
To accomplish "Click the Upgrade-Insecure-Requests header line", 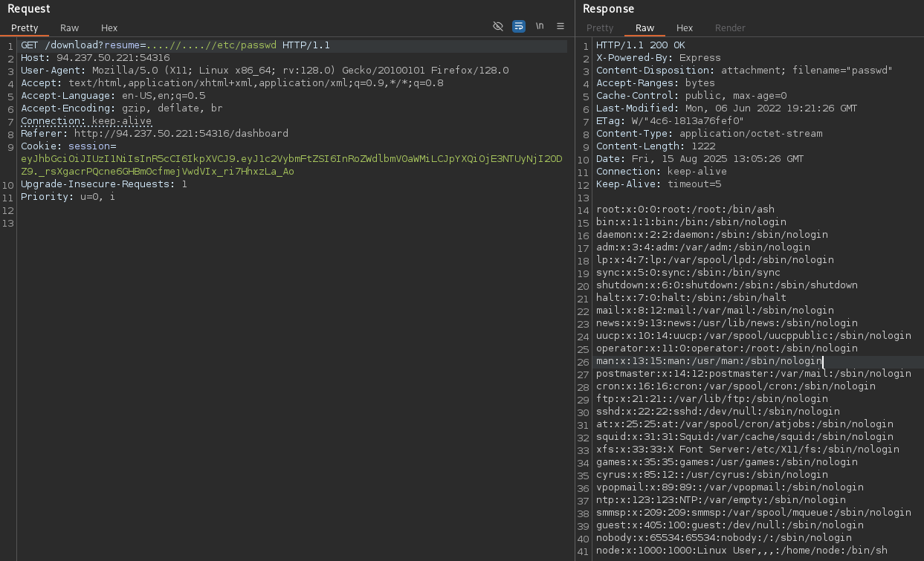I will tap(104, 184).
